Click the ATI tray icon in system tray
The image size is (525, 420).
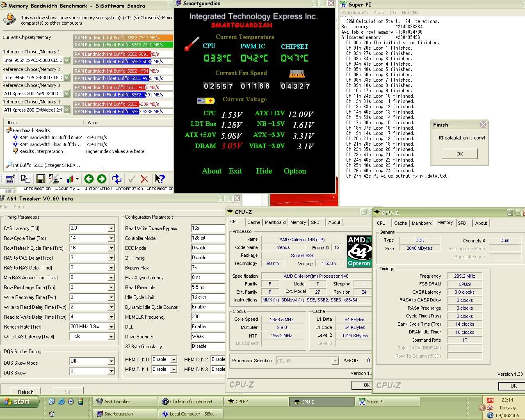[x=490, y=400]
